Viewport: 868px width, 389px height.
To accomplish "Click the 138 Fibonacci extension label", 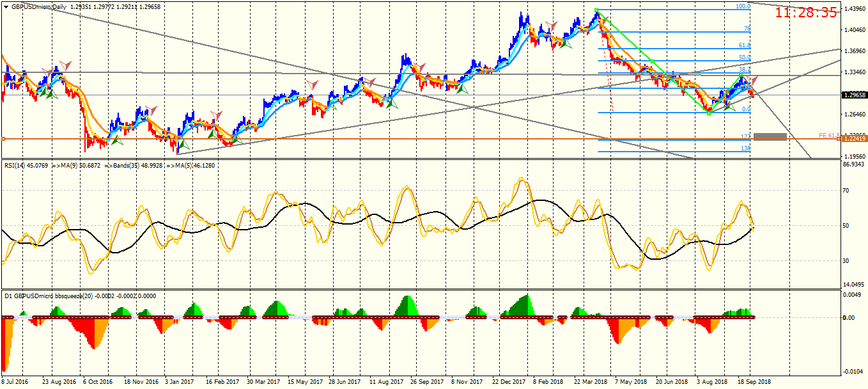I will tap(745, 148).
